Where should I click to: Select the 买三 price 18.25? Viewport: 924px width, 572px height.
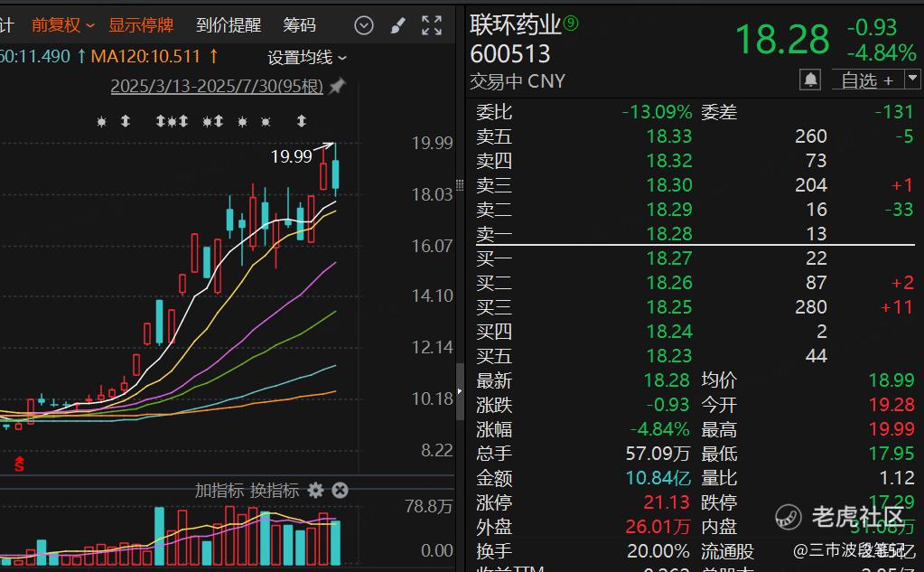coord(669,306)
